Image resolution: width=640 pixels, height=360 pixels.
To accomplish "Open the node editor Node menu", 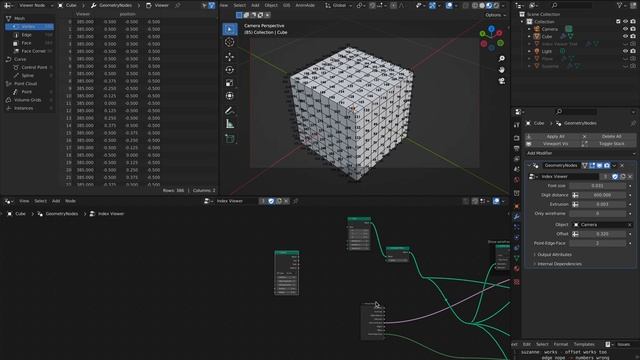I will point(71,201).
